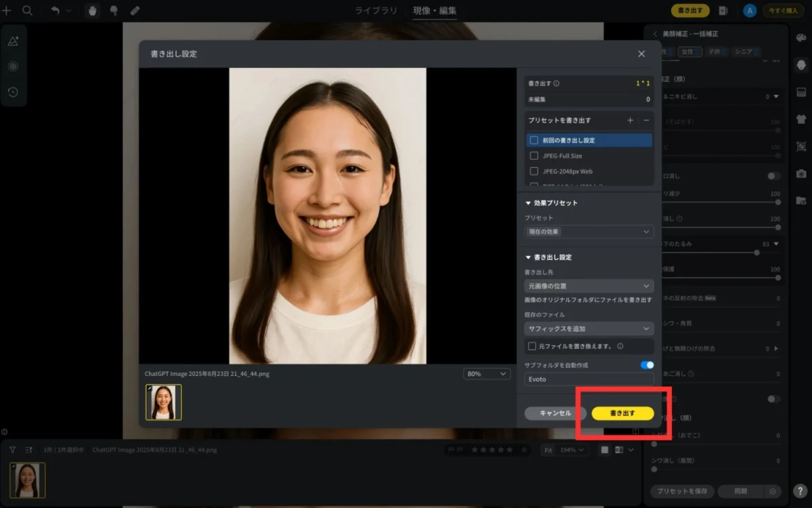The height and width of the screenshot is (508, 812).
Task: Open the undo history dropdown arrow
Action: pyautogui.click(x=68, y=11)
